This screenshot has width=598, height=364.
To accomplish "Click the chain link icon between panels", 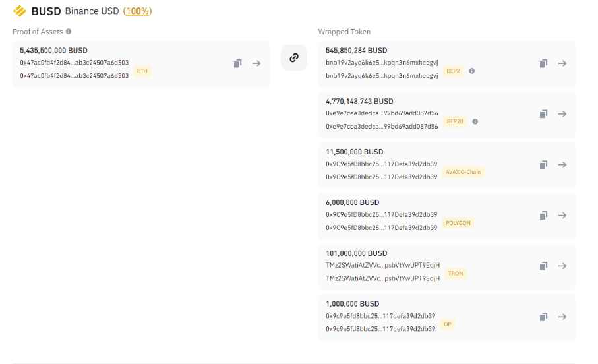I will pyautogui.click(x=294, y=57).
